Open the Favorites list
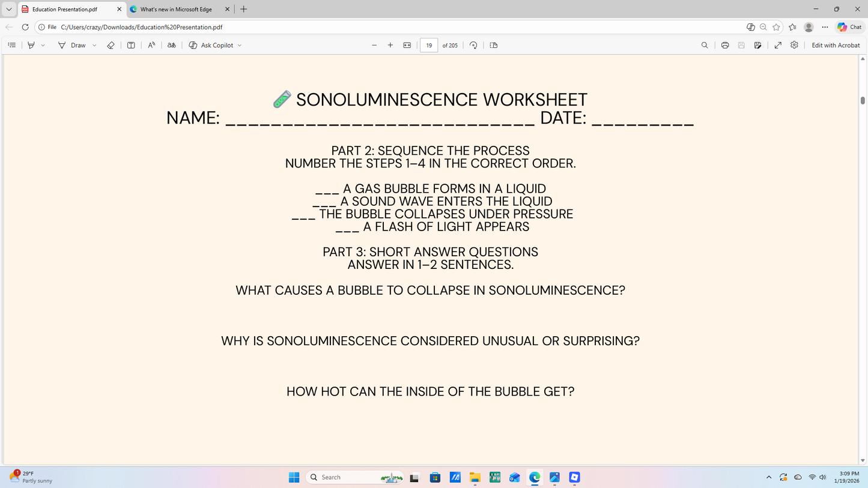This screenshot has width=868, height=488. click(792, 27)
